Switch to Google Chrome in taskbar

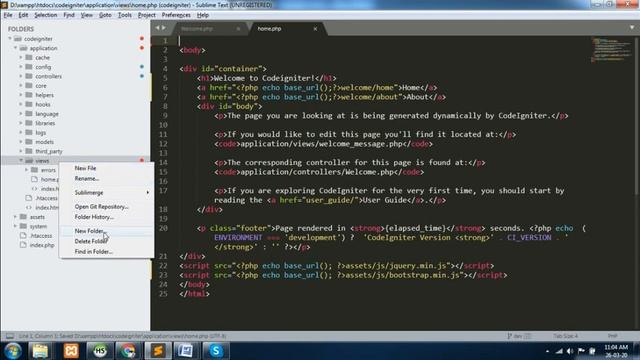point(128,351)
